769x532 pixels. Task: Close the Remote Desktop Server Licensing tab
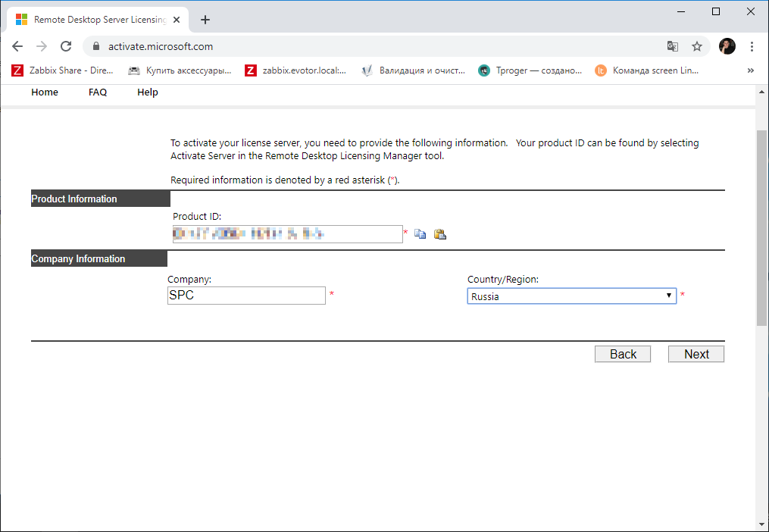pyautogui.click(x=177, y=20)
